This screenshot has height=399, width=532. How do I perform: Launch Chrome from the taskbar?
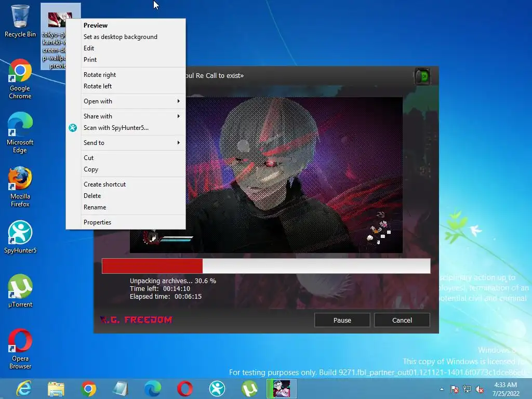pyautogui.click(x=88, y=389)
